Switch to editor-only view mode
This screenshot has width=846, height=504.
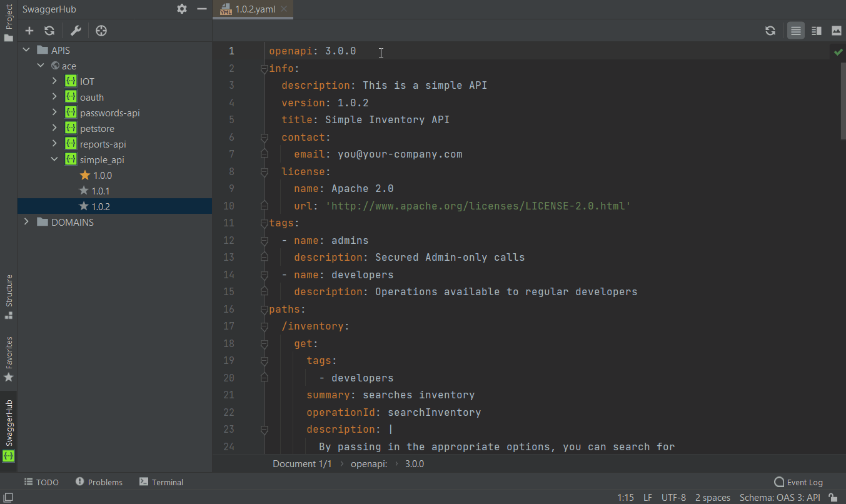795,31
